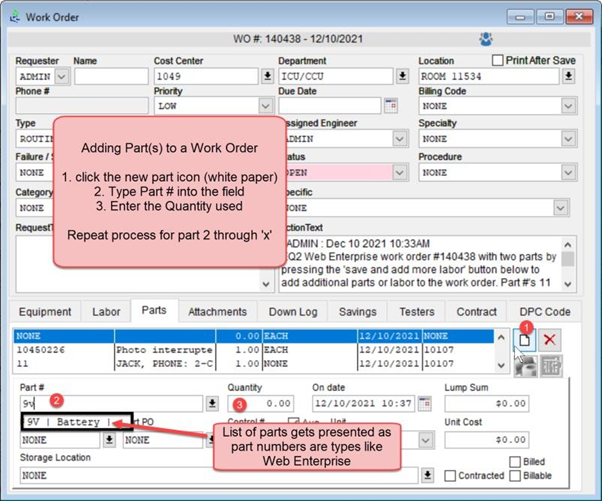The width and height of the screenshot is (602, 501).
Task: Check the Billed checkbox
Action: click(514, 462)
